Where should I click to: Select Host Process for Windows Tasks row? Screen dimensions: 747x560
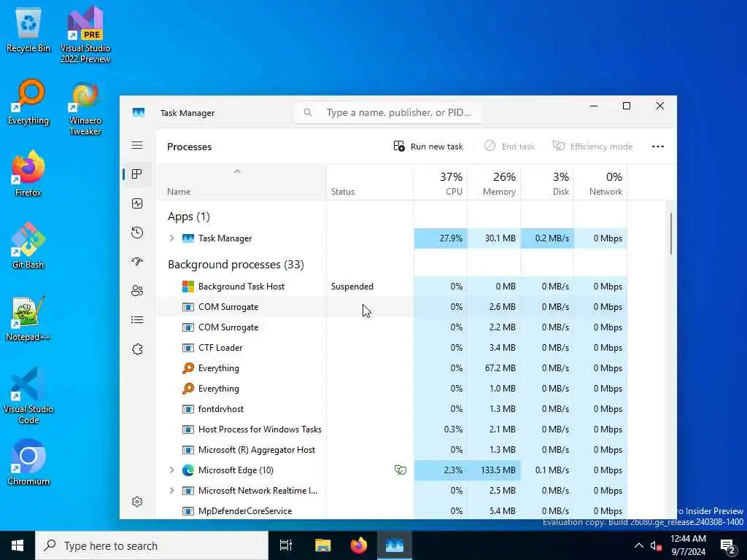coord(392,429)
